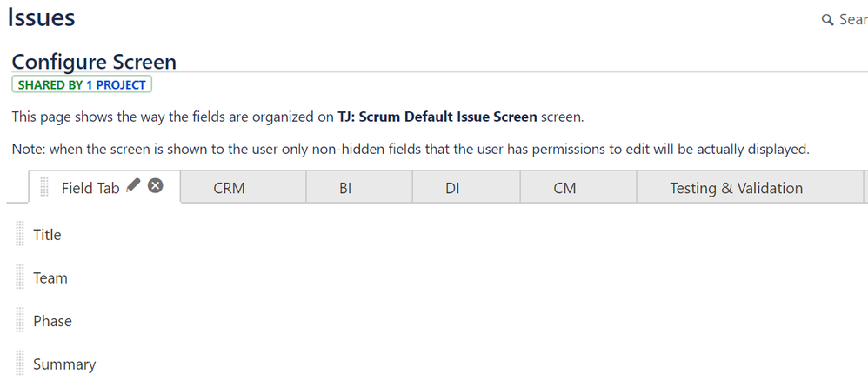Delete Field Tab using the X icon
Viewport: 868px width, 381px height.
[156, 186]
